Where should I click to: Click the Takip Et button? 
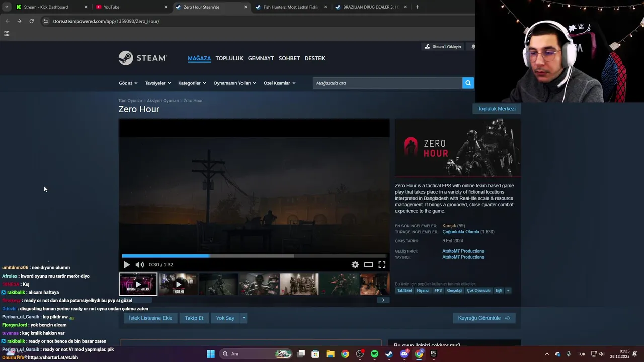pos(194,318)
